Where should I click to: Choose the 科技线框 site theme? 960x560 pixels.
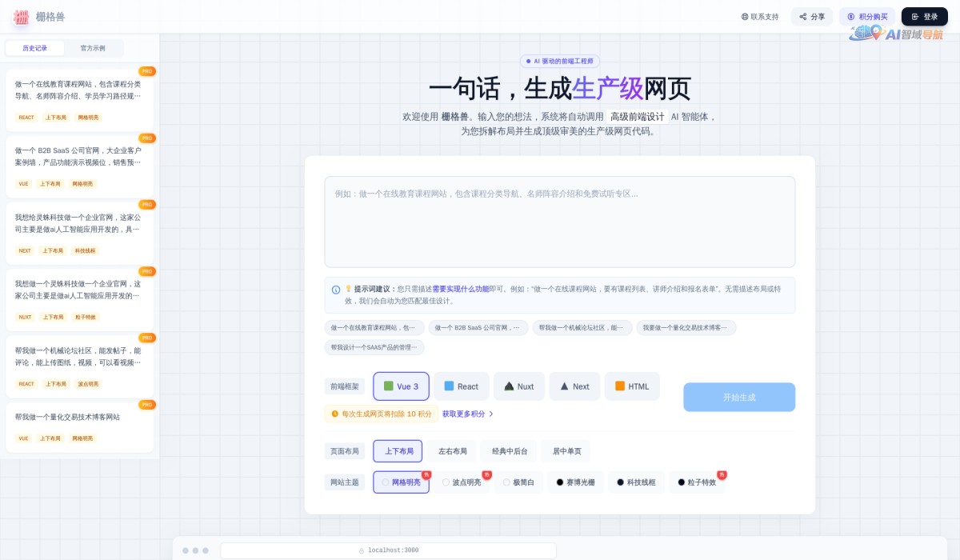[636, 482]
